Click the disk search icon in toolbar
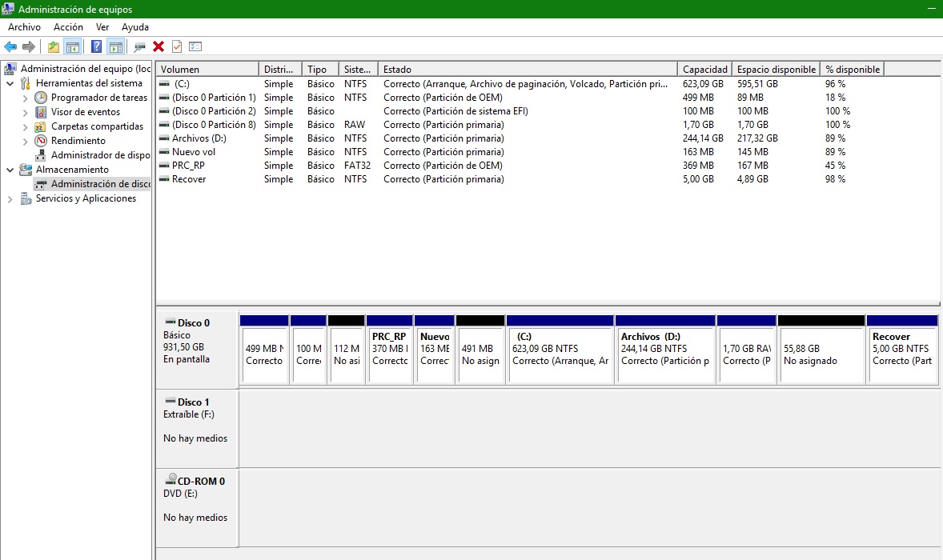The height and width of the screenshot is (560, 943). (x=139, y=47)
